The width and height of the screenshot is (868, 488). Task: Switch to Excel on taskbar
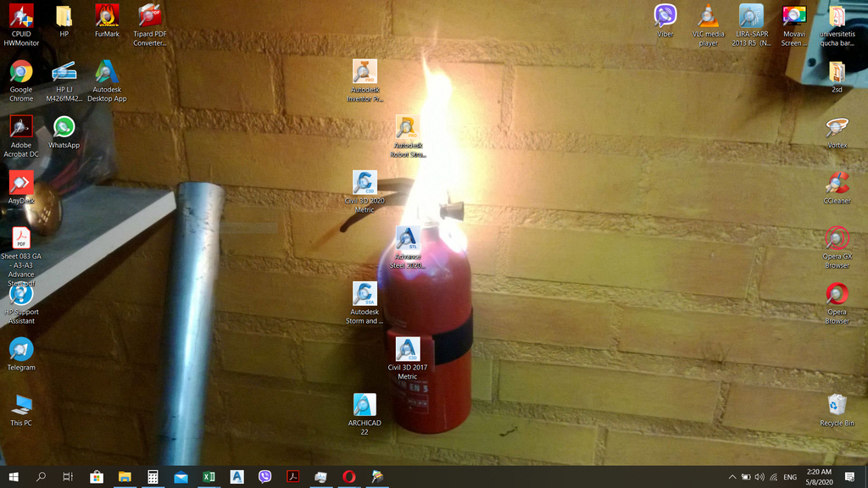tap(209, 476)
